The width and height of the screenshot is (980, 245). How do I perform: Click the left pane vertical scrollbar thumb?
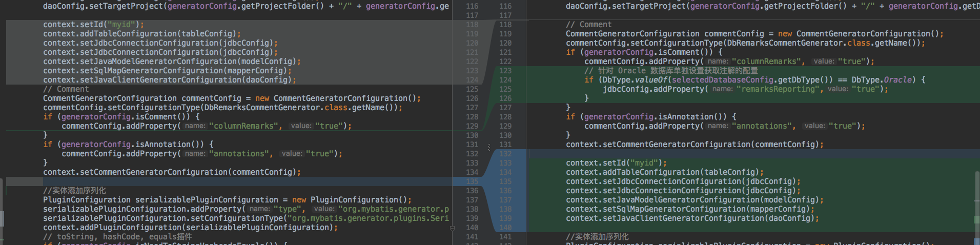2,211
